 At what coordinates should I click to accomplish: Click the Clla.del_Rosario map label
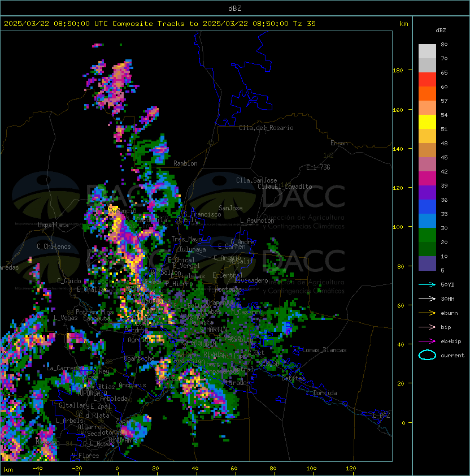click(266, 128)
